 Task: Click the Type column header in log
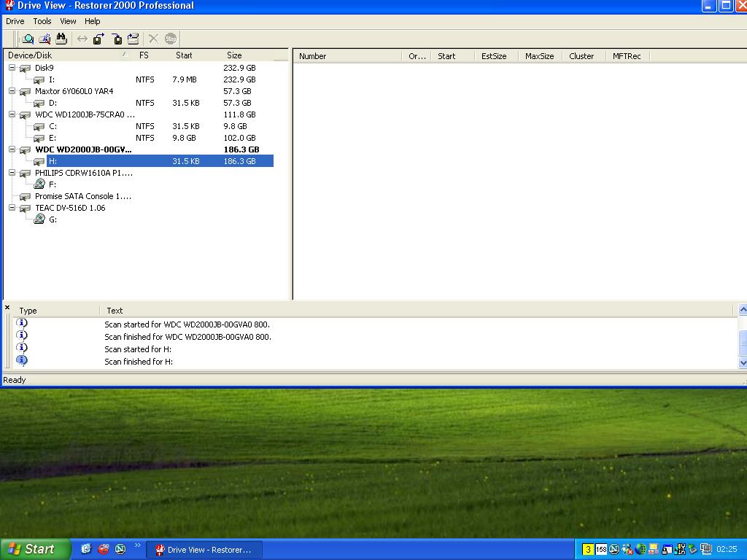pyautogui.click(x=55, y=311)
